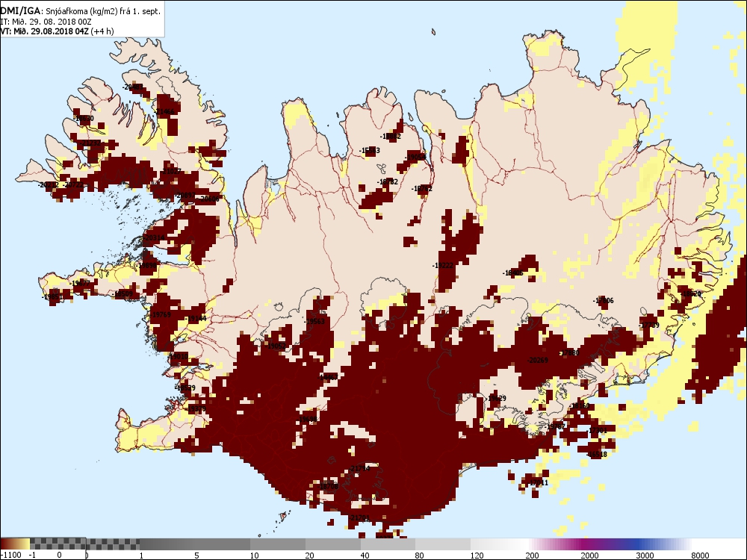The width and height of the screenshot is (747, 560).
Task: Click the -20606 value label
Action: click(209, 199)
